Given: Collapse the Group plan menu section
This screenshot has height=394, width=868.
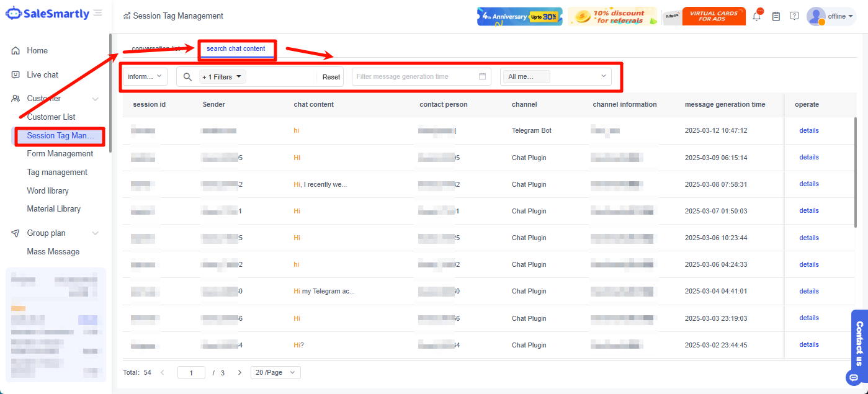Looking at the screenshot, I should click(x=96, y=233).
